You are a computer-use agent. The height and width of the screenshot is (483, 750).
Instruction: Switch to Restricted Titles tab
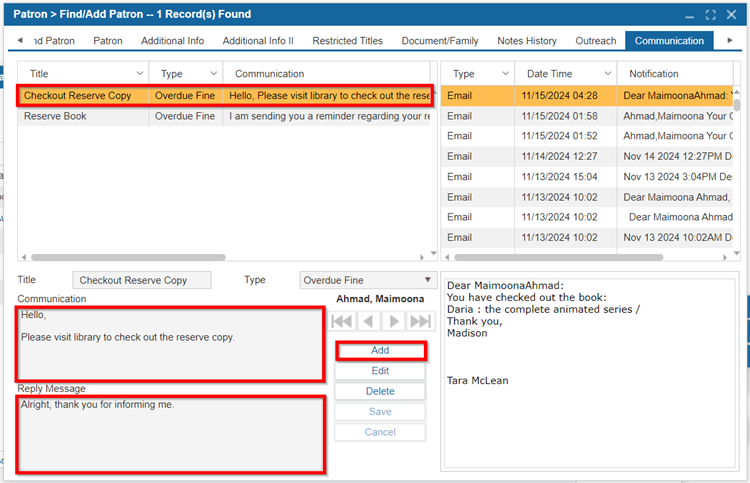[348, 41]
